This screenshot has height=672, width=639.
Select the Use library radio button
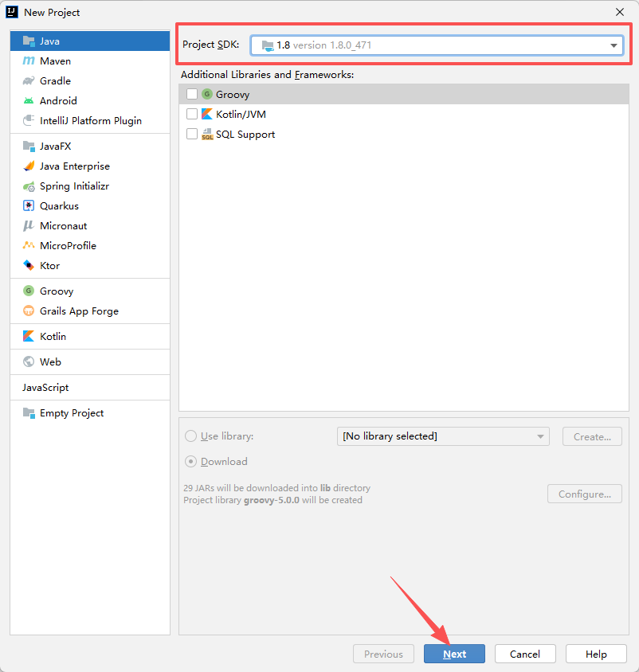191,436
